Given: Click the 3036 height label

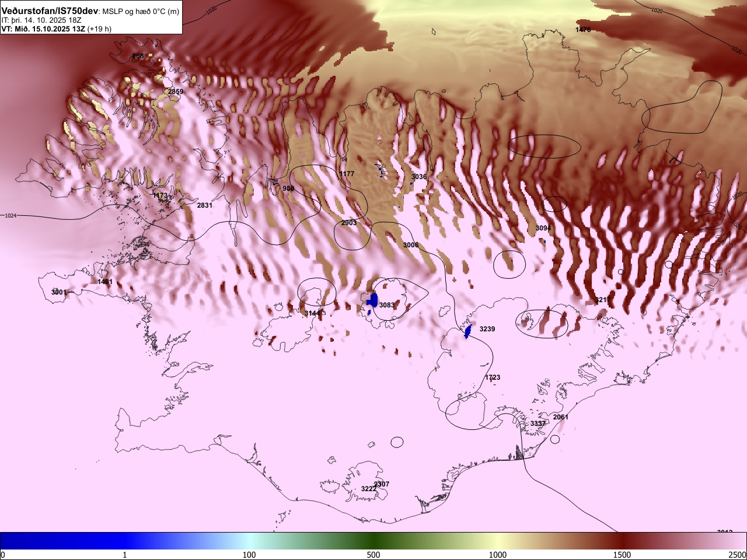Looking at the screenshot, I should click(419, 177).
